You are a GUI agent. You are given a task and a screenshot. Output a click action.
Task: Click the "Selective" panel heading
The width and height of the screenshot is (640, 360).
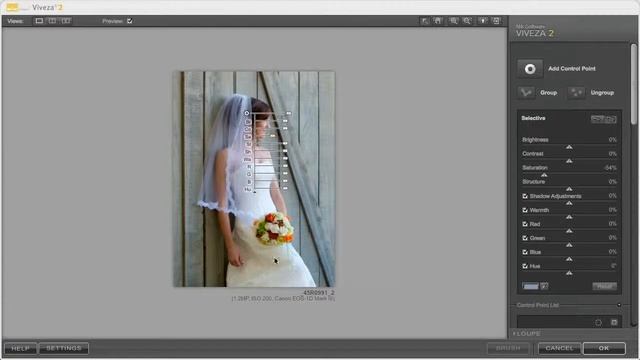click(x=533, y=118)
